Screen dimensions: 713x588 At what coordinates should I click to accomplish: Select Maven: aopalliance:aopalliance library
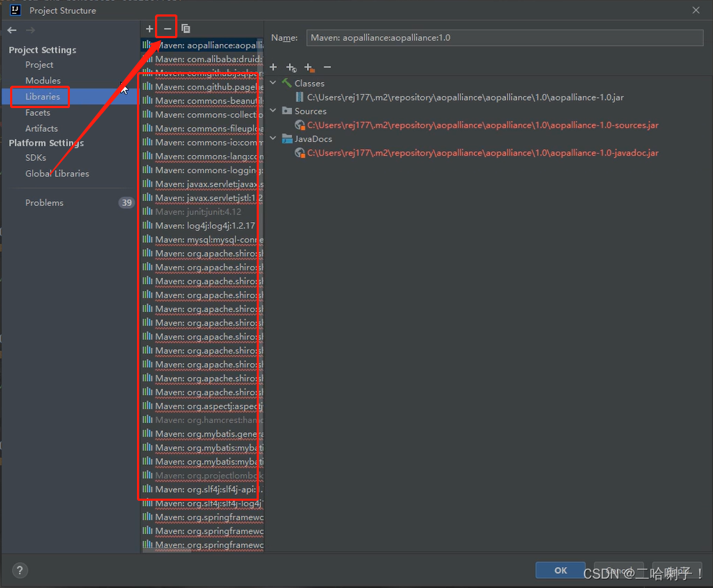(203, 45)
